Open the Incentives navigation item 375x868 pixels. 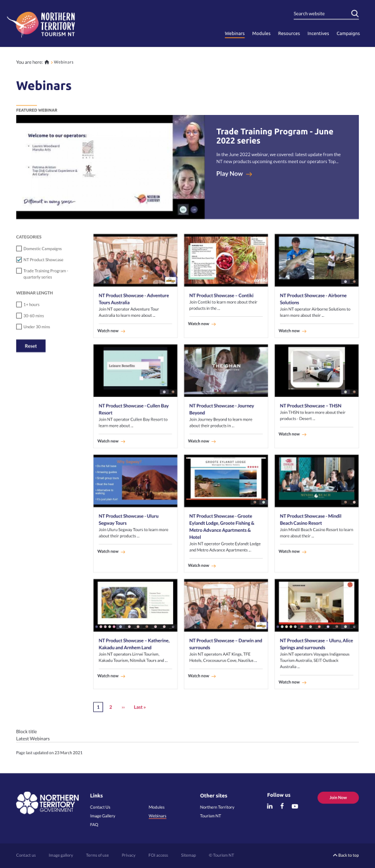[318, 33]
